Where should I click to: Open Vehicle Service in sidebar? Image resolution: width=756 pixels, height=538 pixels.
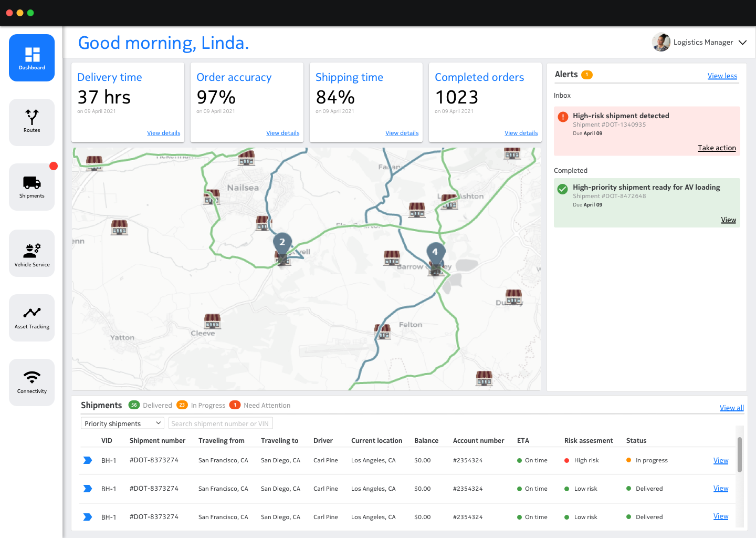(x=31, y=253)
